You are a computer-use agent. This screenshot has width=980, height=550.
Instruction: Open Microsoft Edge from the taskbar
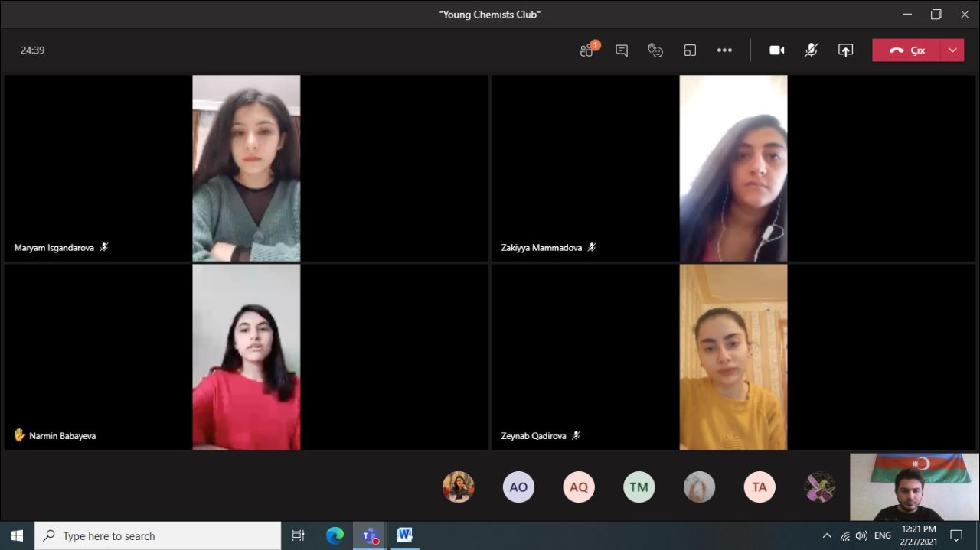(x=335, y=536)
